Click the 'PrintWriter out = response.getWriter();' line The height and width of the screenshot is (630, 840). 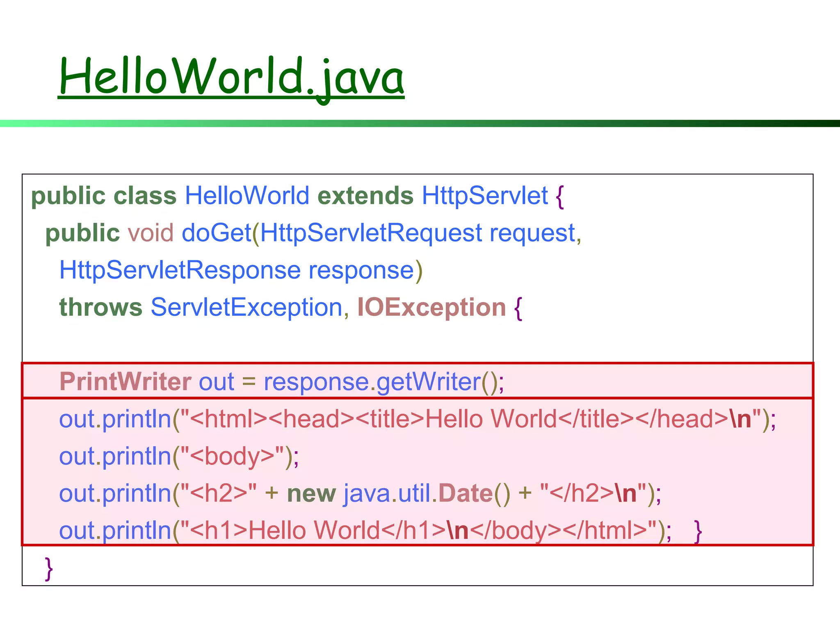click(282, 382)
